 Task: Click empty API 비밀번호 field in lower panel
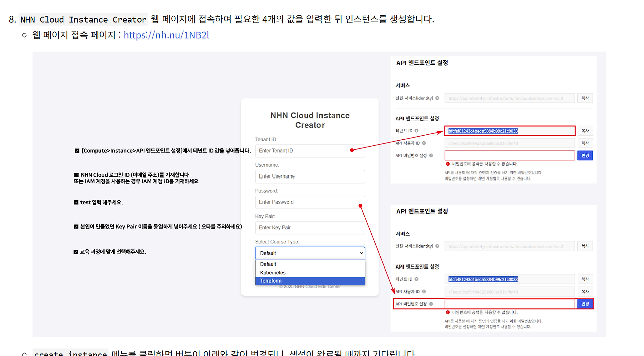[510, 304]
